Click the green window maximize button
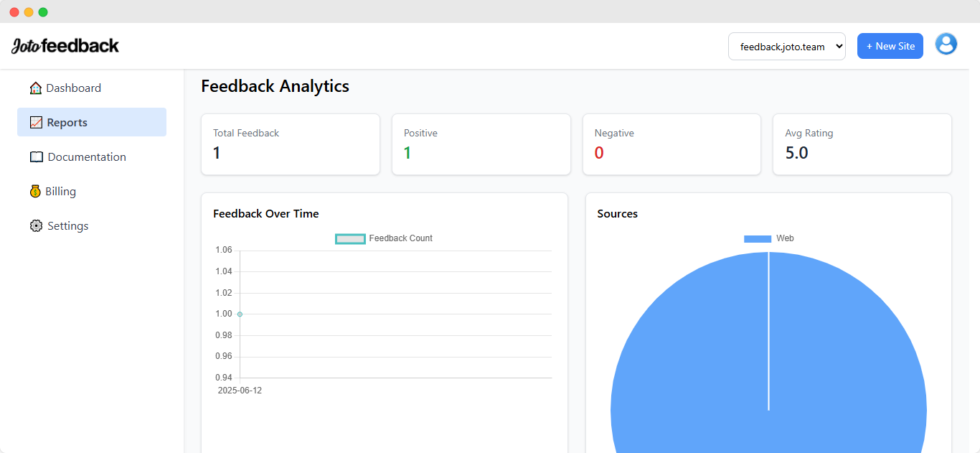Screen dimensions: 980x453 (x=43, y=12)
